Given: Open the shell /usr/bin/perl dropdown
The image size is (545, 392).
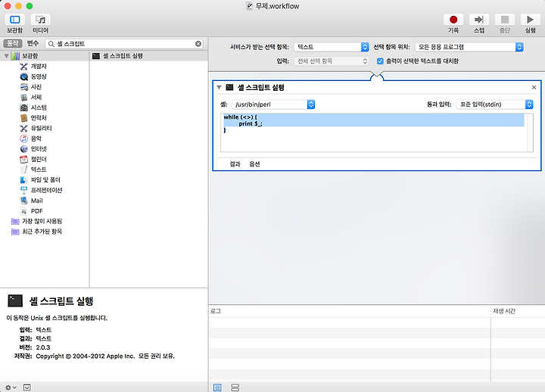Looking at the screenshot, I should [273, 104].
